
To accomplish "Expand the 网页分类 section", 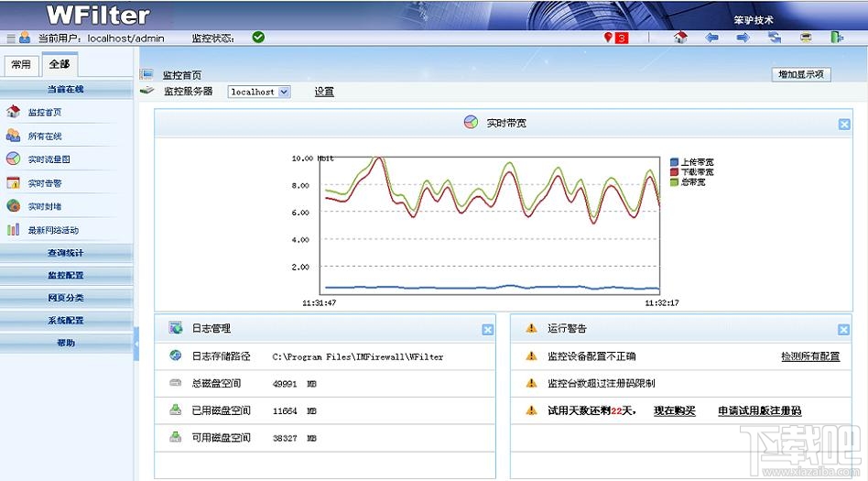I will coord(66,298).
